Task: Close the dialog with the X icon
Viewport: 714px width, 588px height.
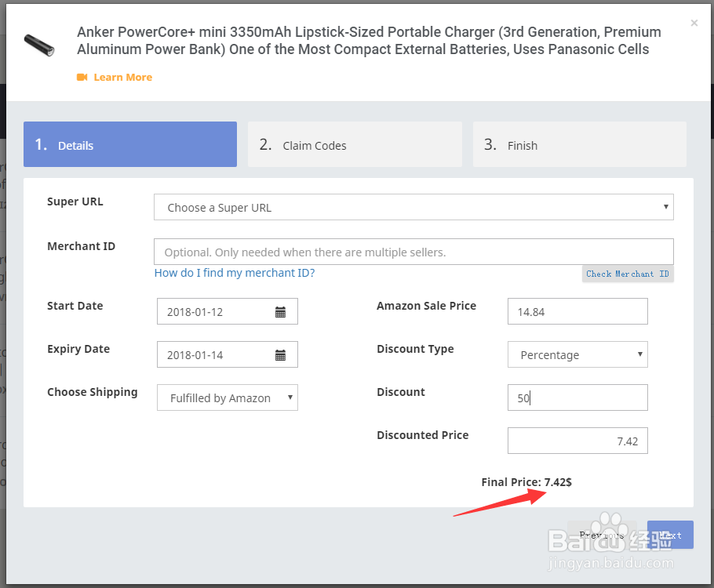Action: [694, 23]
